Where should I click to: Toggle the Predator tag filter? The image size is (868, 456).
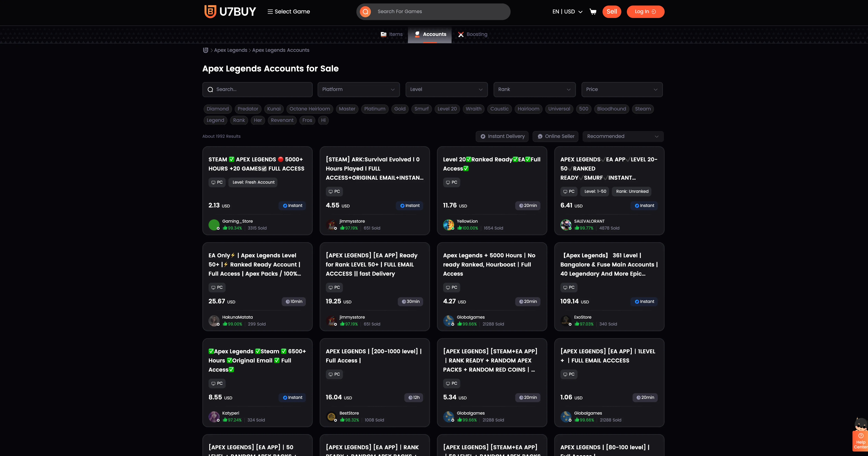(248, 109)
